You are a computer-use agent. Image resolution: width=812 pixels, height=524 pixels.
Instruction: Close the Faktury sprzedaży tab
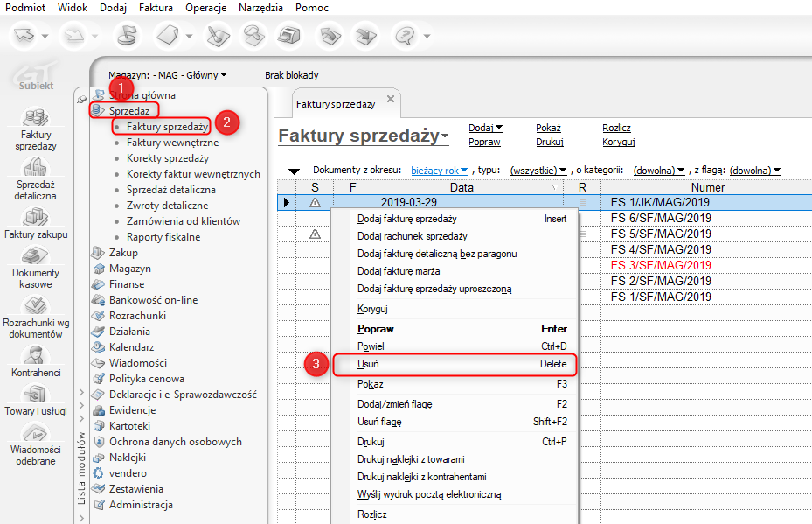(x=391, y=100)
